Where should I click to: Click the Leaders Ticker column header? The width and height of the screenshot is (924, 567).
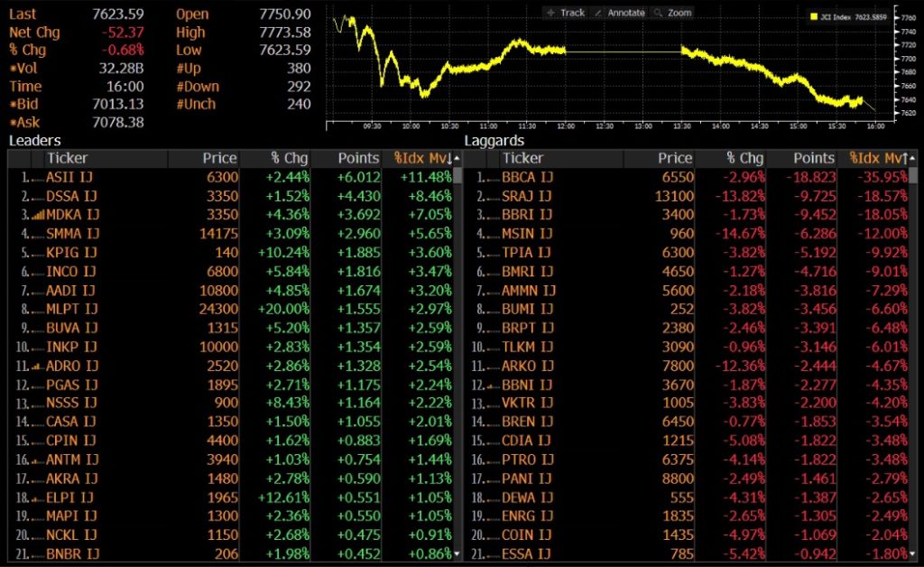68,158
